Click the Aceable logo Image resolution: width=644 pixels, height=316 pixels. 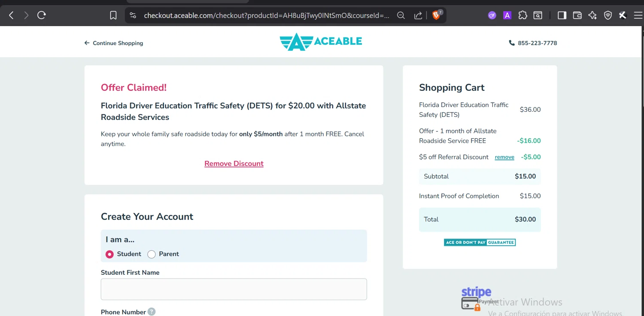pos(321,42)
